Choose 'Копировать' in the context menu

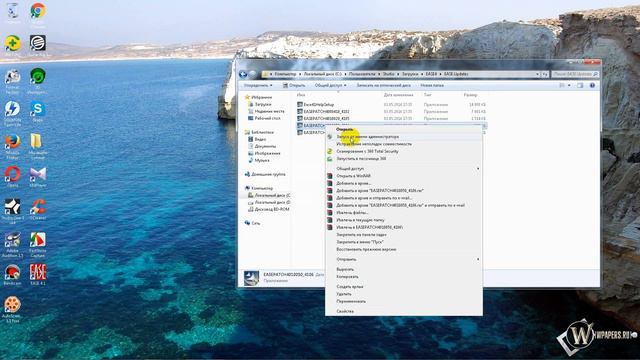click(347, 277)
